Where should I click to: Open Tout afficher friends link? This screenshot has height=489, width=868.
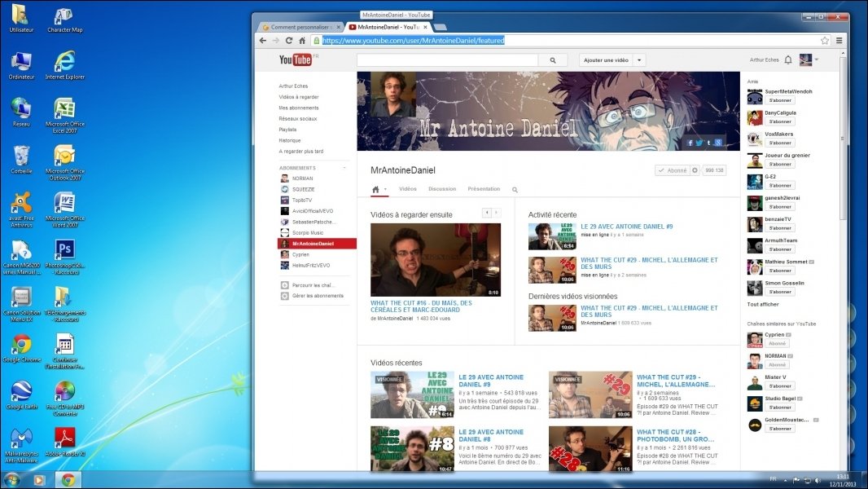click(763, 305)
